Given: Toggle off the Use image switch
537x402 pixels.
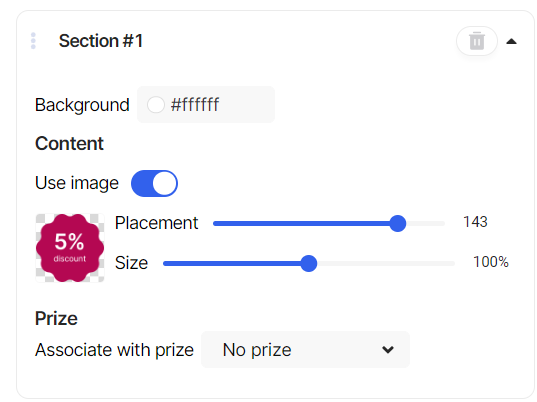Looking at the screenshot, I should coord(154,183).
